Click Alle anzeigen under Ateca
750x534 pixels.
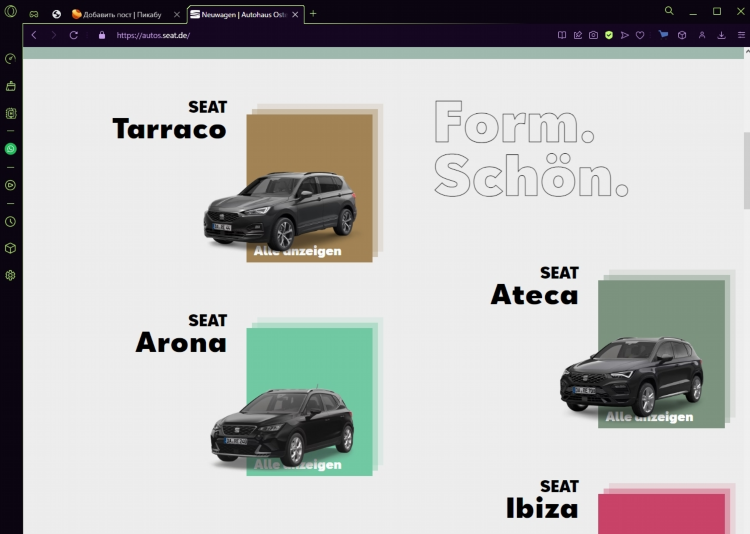(x=649, y=417)
